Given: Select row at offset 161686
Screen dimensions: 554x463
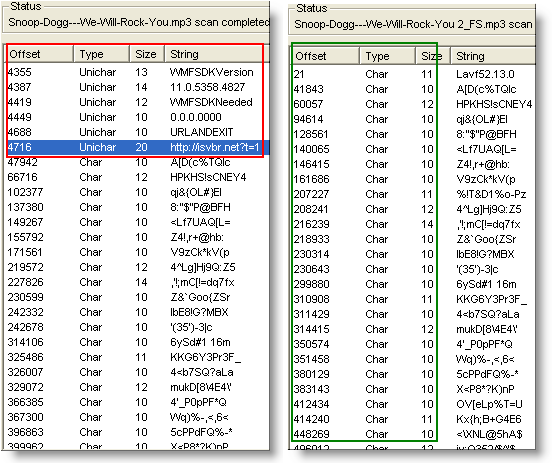Looking at the screenshot, I should click(x=413, y=179).
